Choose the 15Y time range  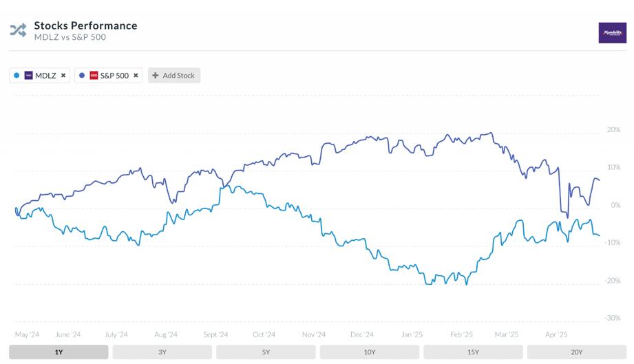(x=473, y=352)
